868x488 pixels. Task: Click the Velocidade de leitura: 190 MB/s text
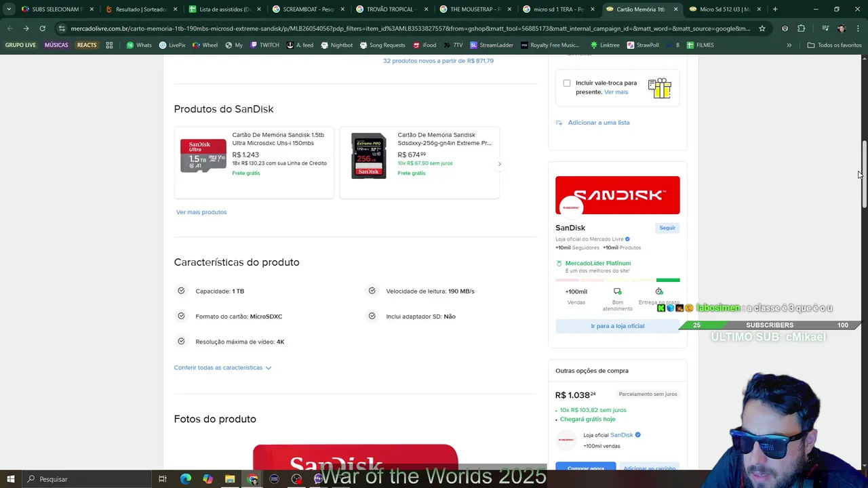click(x=430, y=291)
